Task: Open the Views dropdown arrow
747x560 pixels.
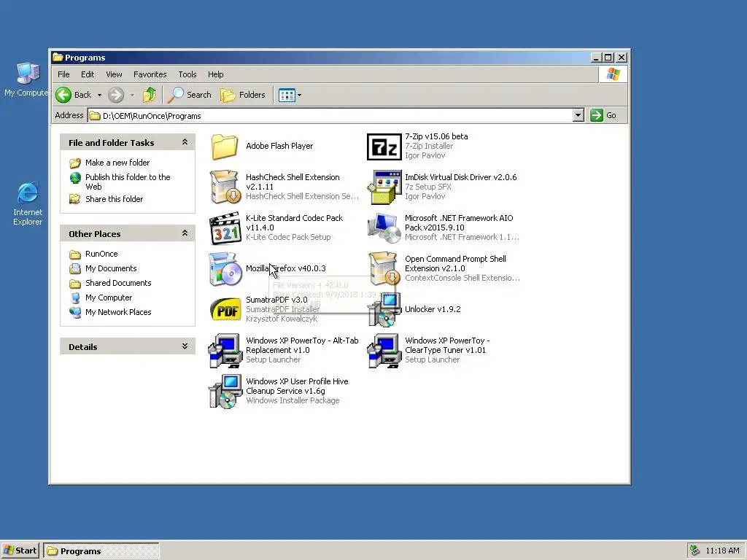Action: click(x=300, y=96)
